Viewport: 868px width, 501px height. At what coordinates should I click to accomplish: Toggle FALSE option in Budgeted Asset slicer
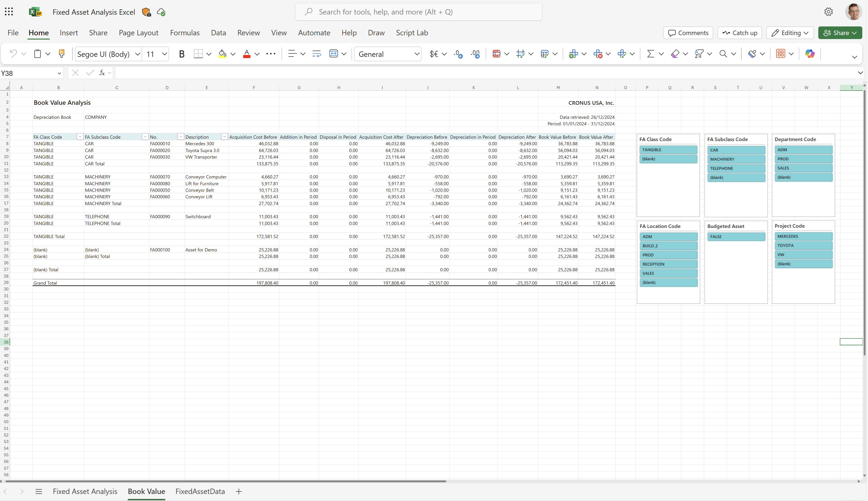[x=735, y=237]
